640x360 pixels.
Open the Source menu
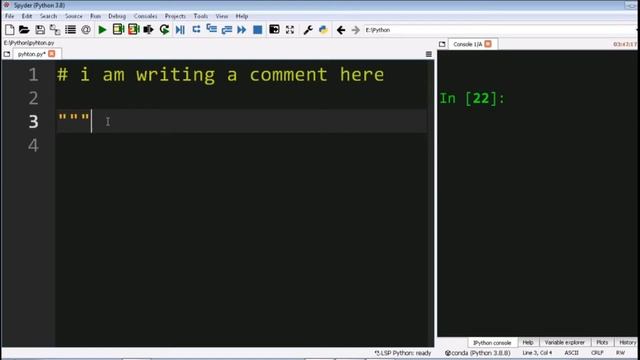coord(73,16)
